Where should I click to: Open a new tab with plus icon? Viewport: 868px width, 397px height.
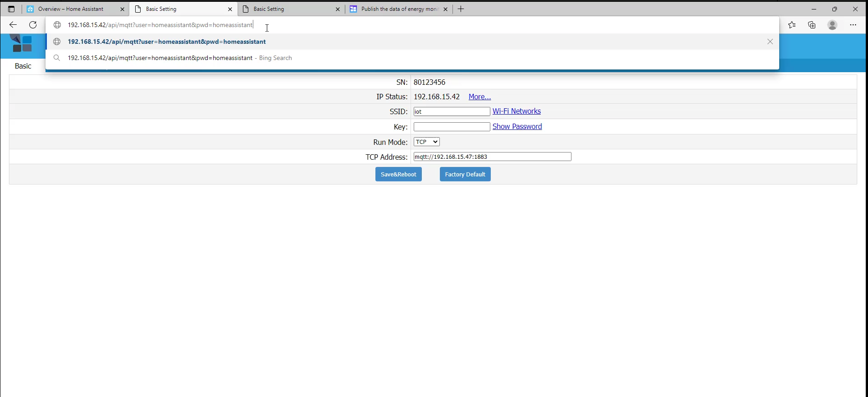click(x=461, y=9)
